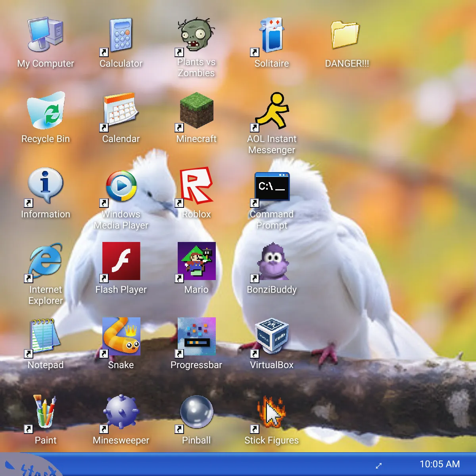Screen dimensions: 476x476
Task: Open the Stick Figures icon
Action: (272, 412)
